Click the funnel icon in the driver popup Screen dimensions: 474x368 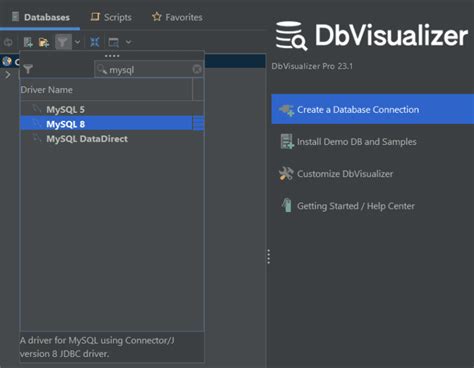28,69
